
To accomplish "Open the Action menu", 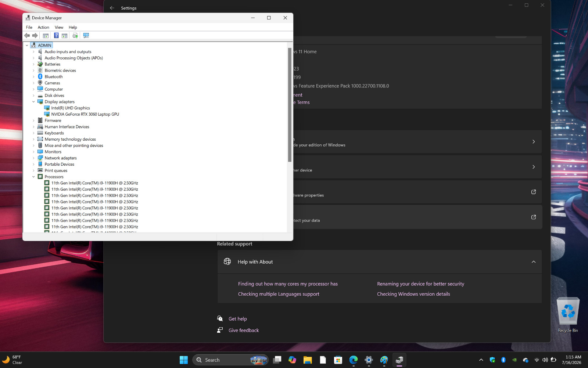I will click(x=43, y=27).
